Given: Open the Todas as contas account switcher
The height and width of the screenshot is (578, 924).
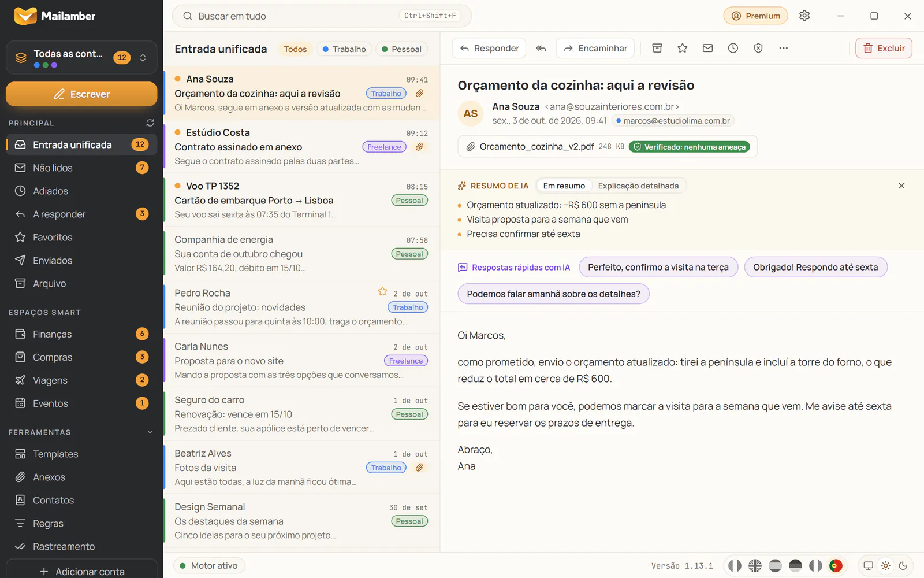Looking at the screenshot, I should pyautogui.click(x=81, y=57).
